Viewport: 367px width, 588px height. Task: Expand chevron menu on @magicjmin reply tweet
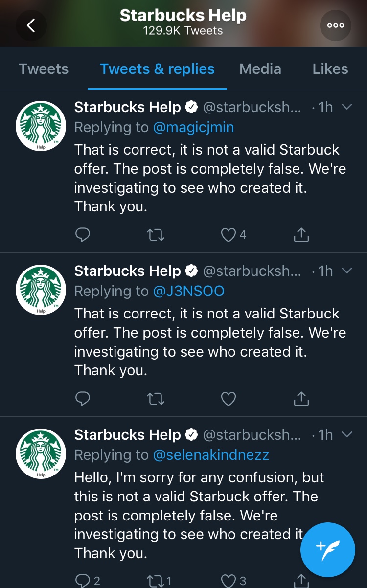point(346,107)
